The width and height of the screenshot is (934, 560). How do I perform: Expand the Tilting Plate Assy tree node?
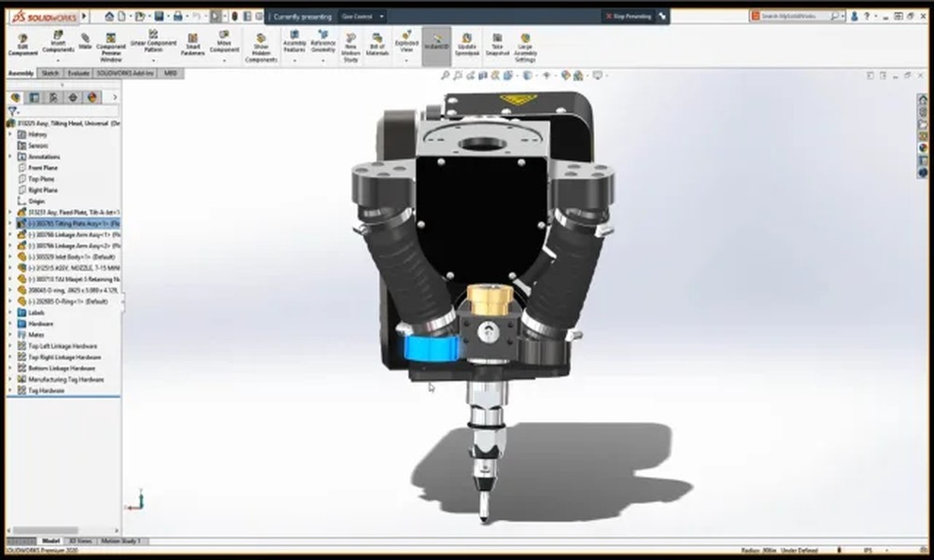click(x=7, y=224)
